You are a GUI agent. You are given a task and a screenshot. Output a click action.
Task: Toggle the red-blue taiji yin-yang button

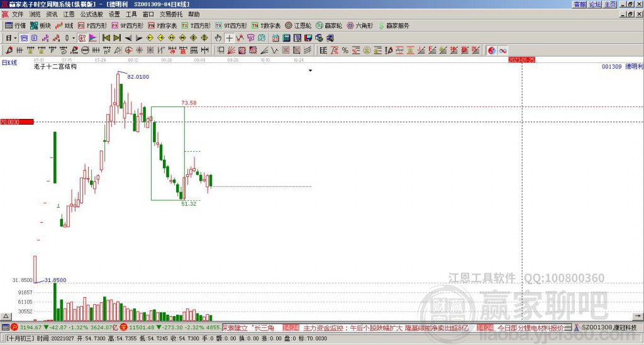coord(491,50)
